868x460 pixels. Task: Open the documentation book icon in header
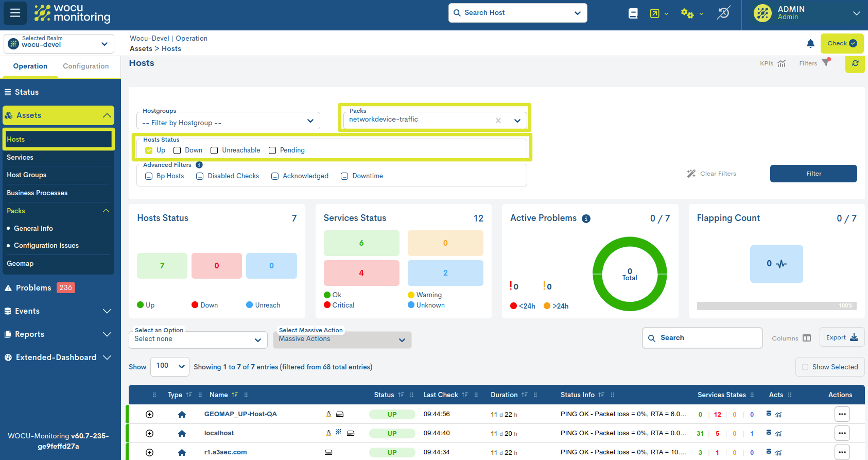pos(633,13)
